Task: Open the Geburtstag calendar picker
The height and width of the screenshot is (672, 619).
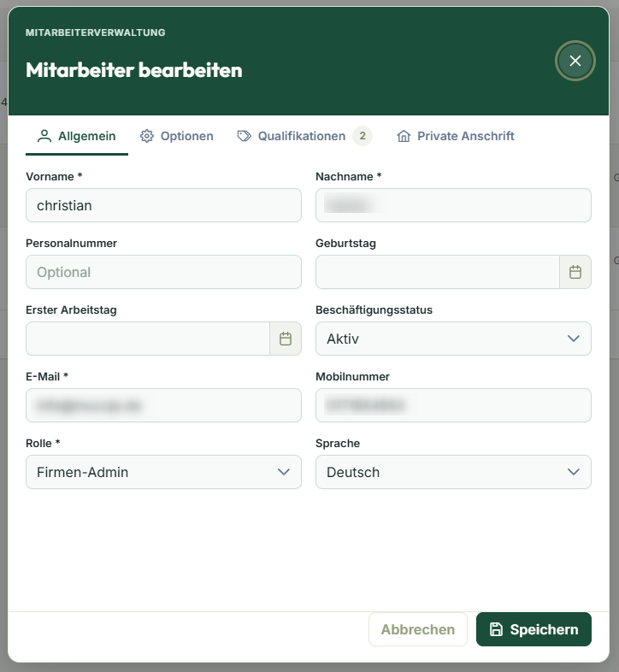Action: pyautogui.click(x=575, y=272)
